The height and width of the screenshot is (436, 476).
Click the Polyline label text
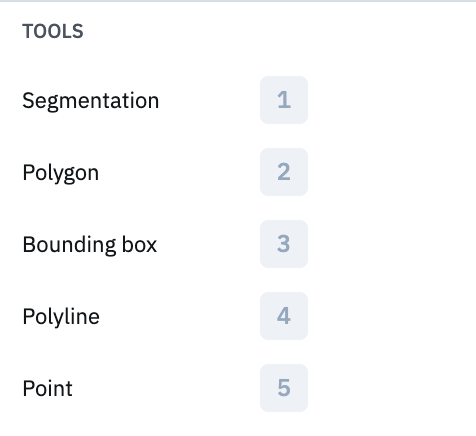coord(61,317)
